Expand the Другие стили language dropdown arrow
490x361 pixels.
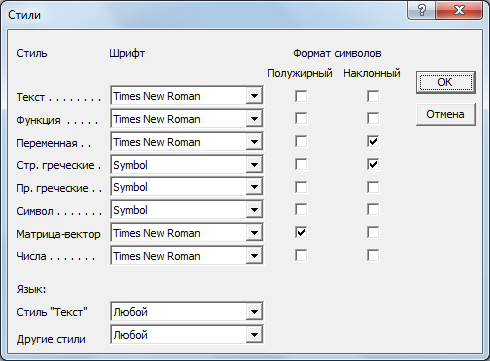pos(254,335)
